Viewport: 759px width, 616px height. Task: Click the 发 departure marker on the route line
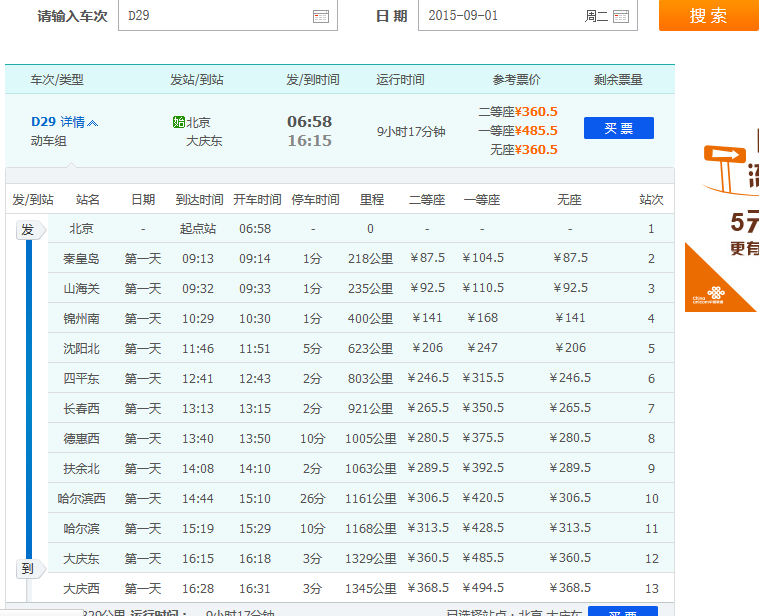point(28,230)
